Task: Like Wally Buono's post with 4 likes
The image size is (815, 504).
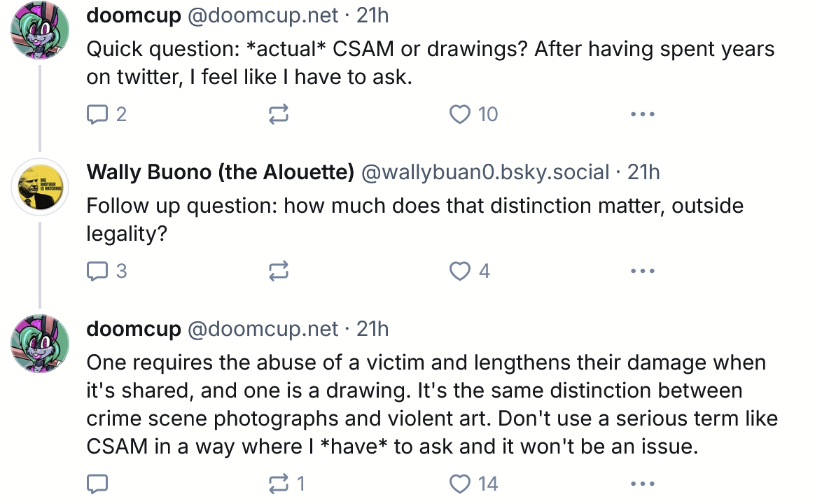Action: point(460,271)
